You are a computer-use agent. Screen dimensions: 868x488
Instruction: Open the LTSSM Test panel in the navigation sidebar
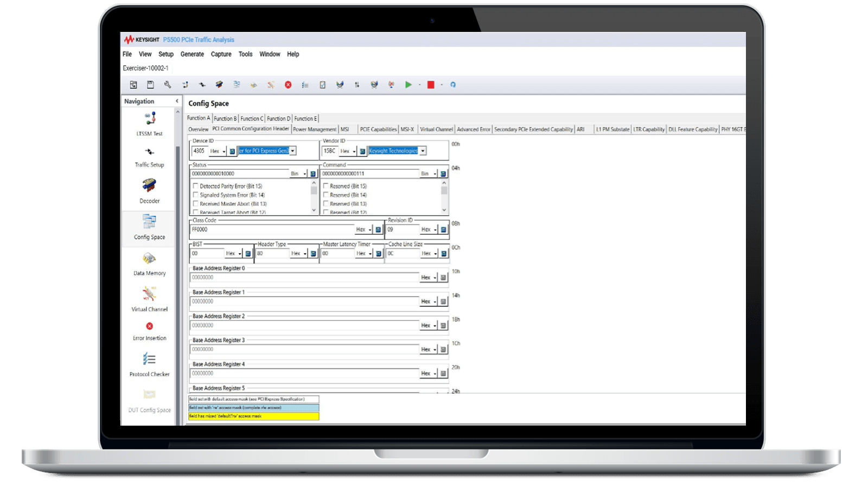pos(149,125)
